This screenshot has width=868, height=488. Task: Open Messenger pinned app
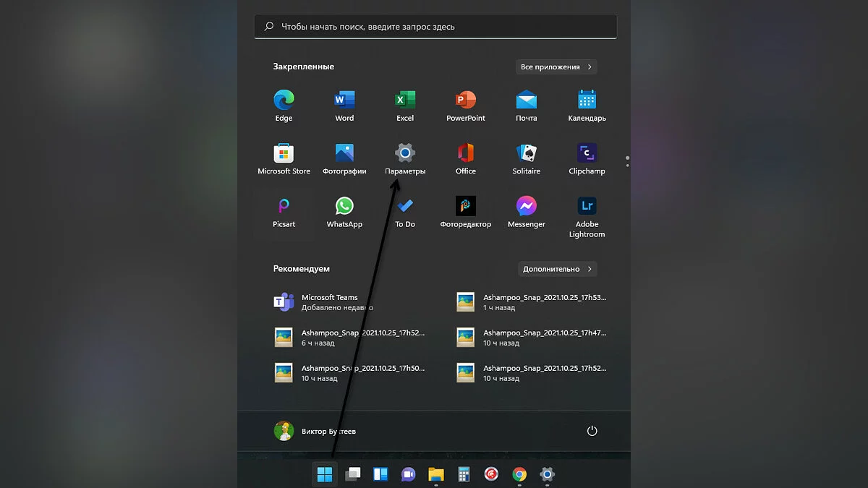(x=527, y=213)
